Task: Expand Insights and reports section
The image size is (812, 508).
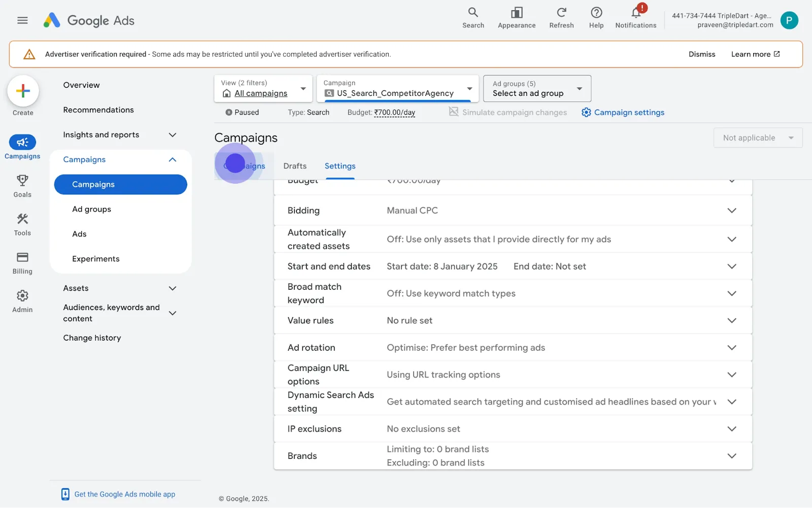Action: click(x=173, y=135)
